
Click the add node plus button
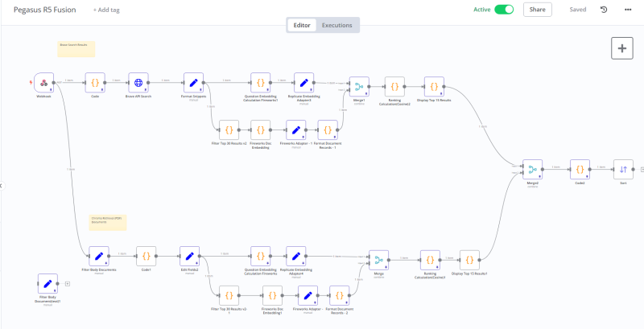click(x=622, y=48)
